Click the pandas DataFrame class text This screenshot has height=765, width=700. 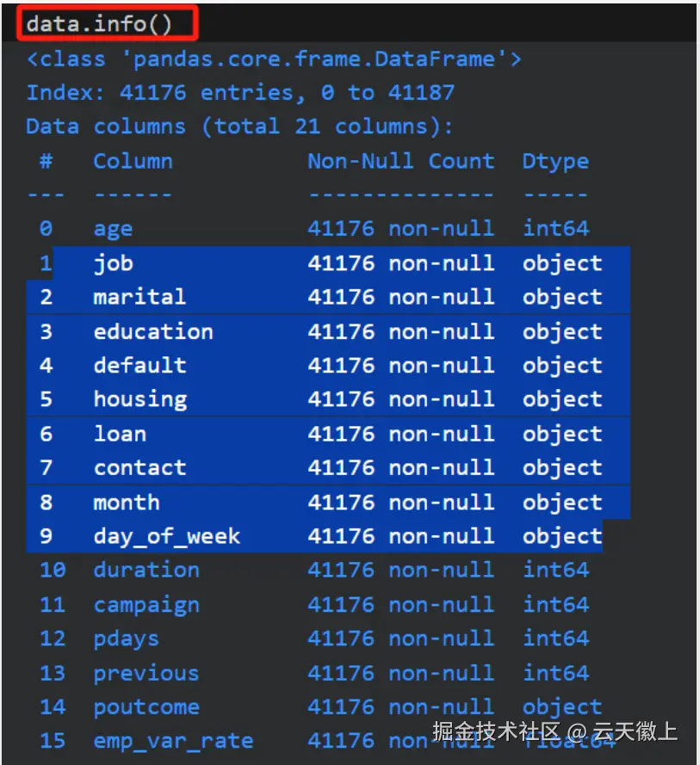(274, 59)
